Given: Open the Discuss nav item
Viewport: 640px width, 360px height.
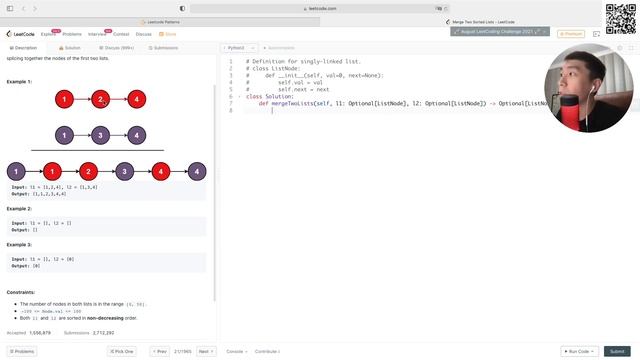Looking at the screenshot, I should (x=143, y=34).
